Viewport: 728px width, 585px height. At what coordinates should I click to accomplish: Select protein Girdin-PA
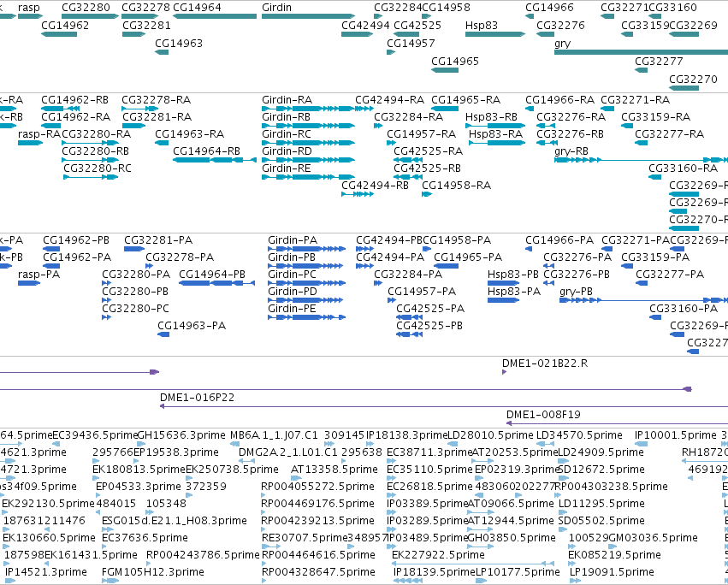[307, 250]
